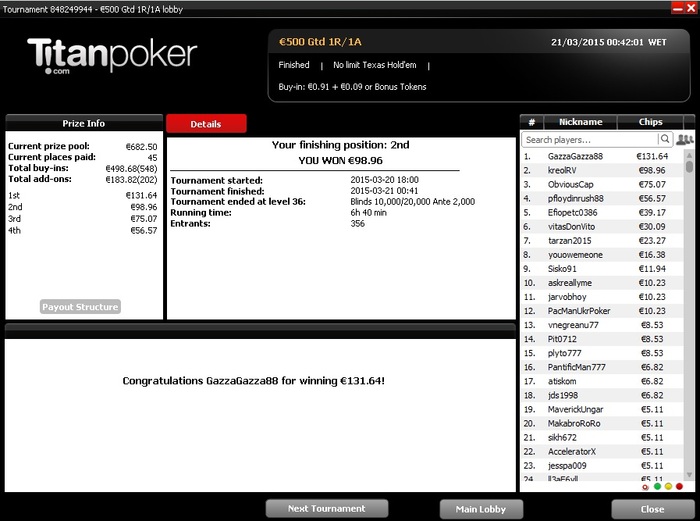This screenshot has width=700, height=521.
Task: Select player pfloydinrush88 in the list
Action: click(x=602, y=198)
